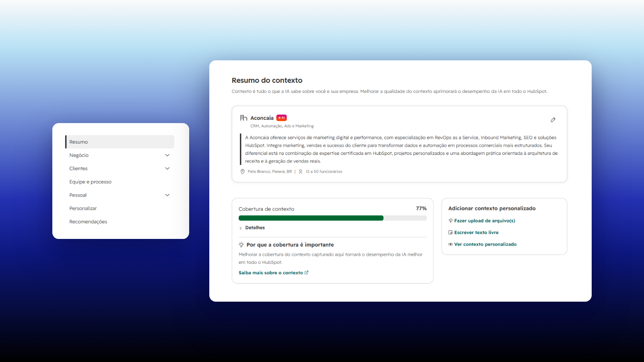The image size is (644, 362).
Task: Click the Aconcaia company name
Action: coord(262,118)
